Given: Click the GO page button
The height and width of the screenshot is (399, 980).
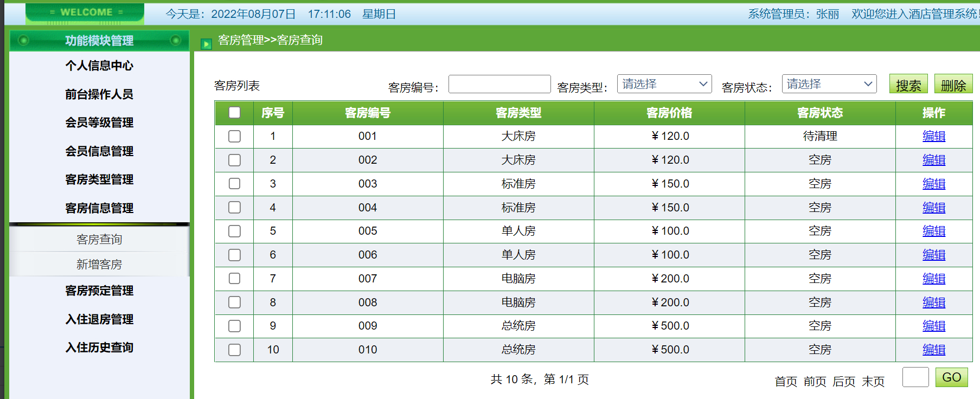Looking at the screenshot, I should point(952,377).
